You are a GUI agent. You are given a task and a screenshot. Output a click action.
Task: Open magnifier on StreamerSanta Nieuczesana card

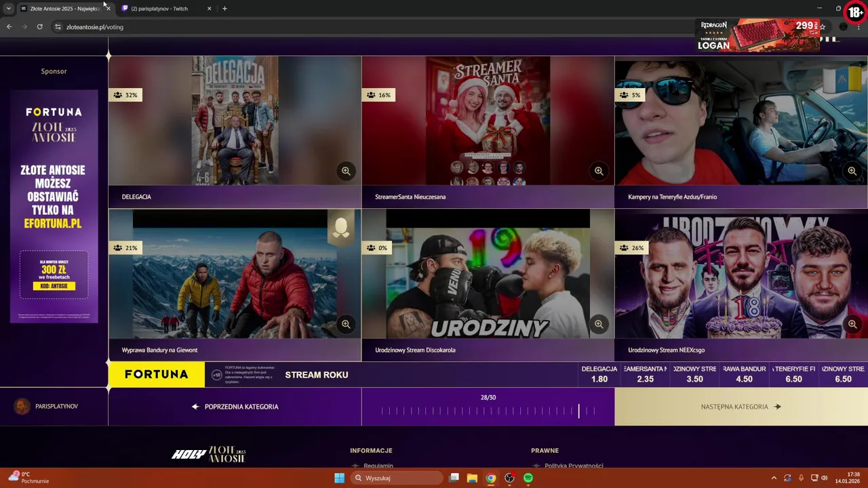[599, 171]
